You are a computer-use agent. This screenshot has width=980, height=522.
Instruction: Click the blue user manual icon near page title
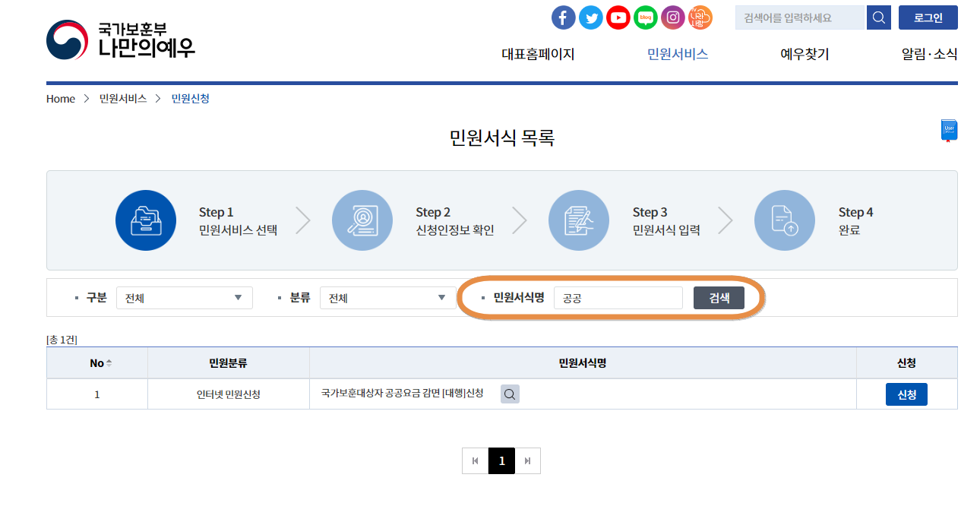tap(948, 129)
